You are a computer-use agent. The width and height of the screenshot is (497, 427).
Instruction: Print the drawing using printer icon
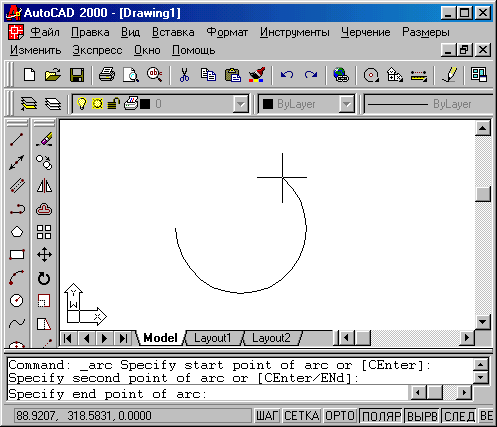tap(107, 75)
